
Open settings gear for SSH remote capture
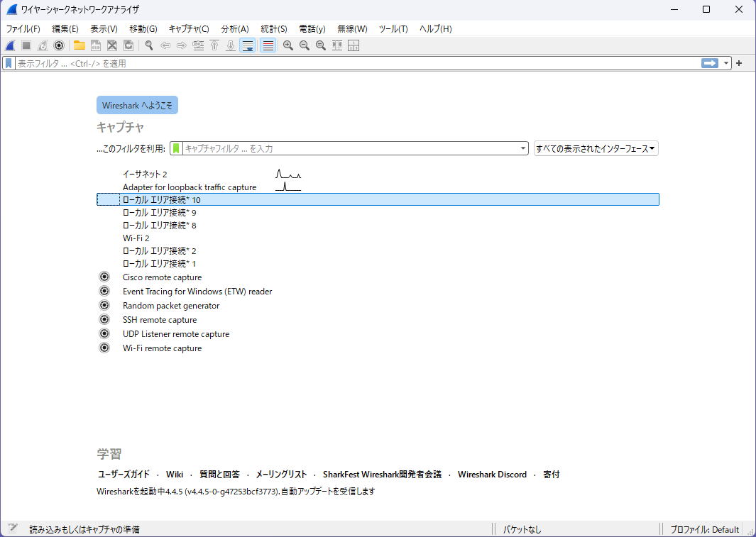(x=104, y=319)
